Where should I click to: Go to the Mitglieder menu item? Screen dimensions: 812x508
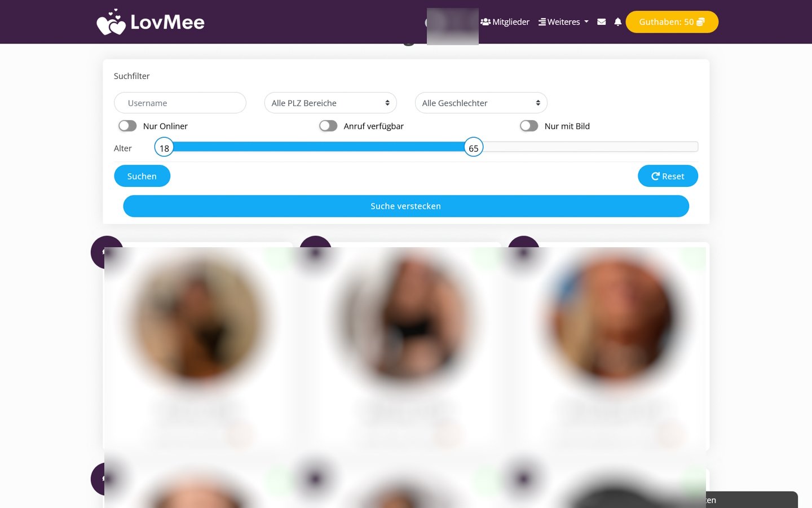pos(505,22)
